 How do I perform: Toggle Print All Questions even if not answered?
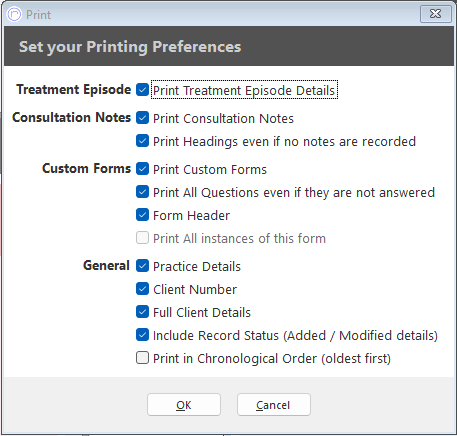pyautogui.click(x=142, y=192)
